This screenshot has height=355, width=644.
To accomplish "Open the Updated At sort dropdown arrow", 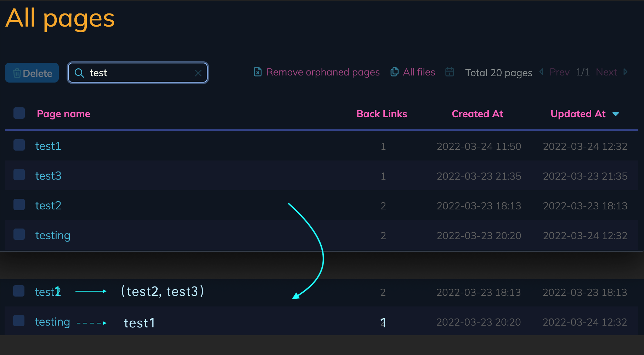I will point(616,114).
